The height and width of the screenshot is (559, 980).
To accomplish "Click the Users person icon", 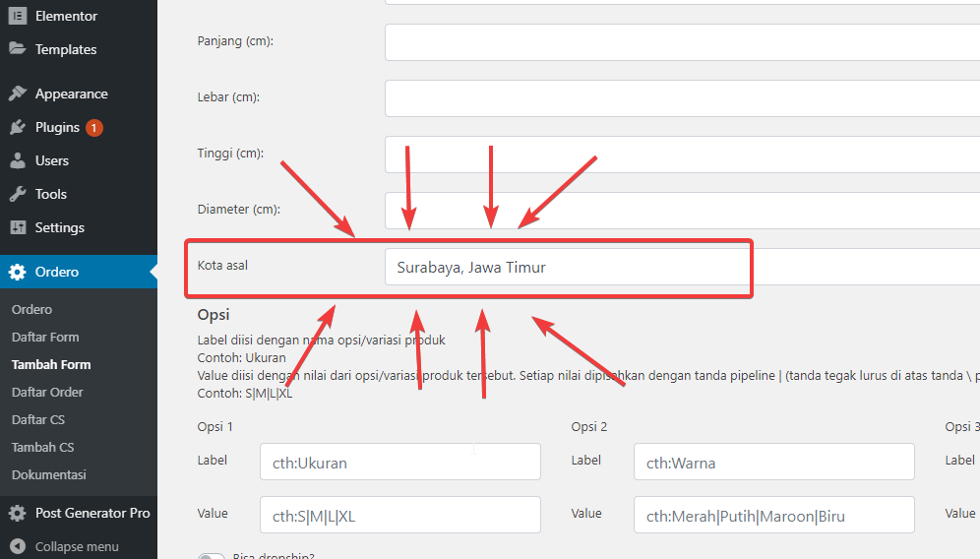I will pyautogui.click(x=18, y=160).
